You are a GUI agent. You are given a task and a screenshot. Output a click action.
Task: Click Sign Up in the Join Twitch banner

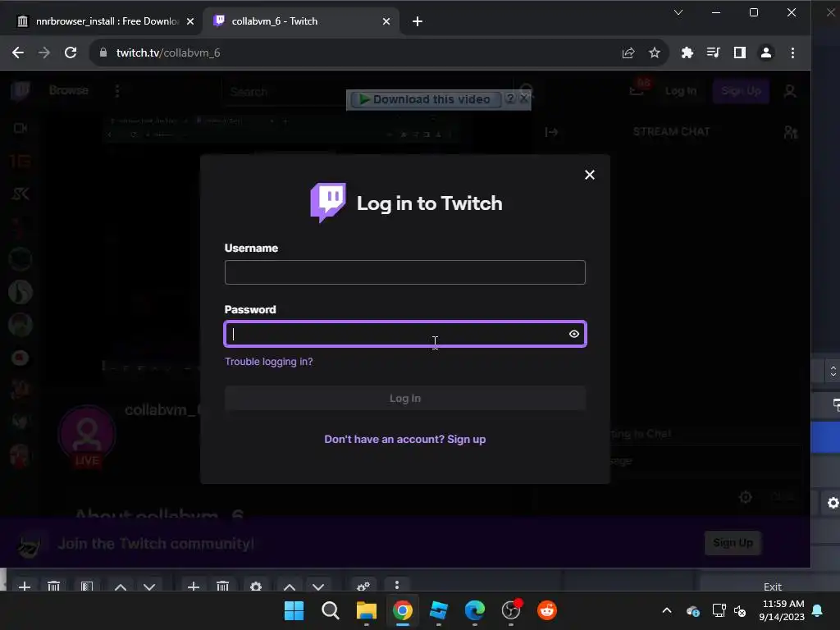tap(733, 543)
